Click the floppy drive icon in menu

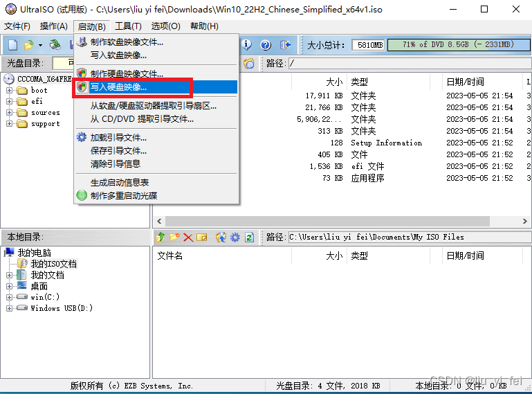pyautogui.click(x=82, y=42)
